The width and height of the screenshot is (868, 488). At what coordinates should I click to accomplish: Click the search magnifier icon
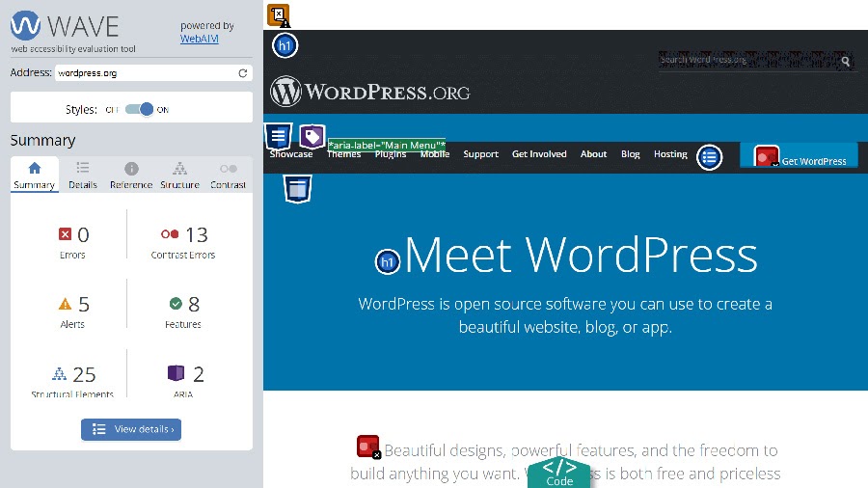[x=845, y=61]
